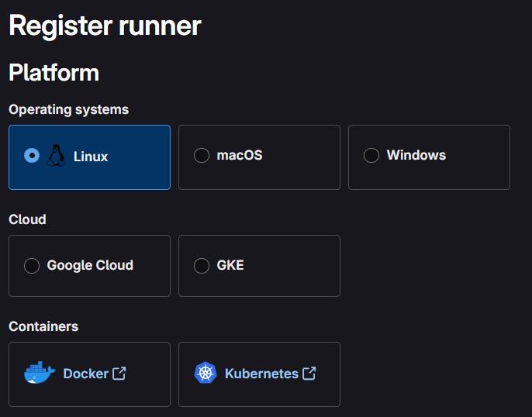Click the Windows label text
This screenshot has height=417, width=532.
(416, 156)
